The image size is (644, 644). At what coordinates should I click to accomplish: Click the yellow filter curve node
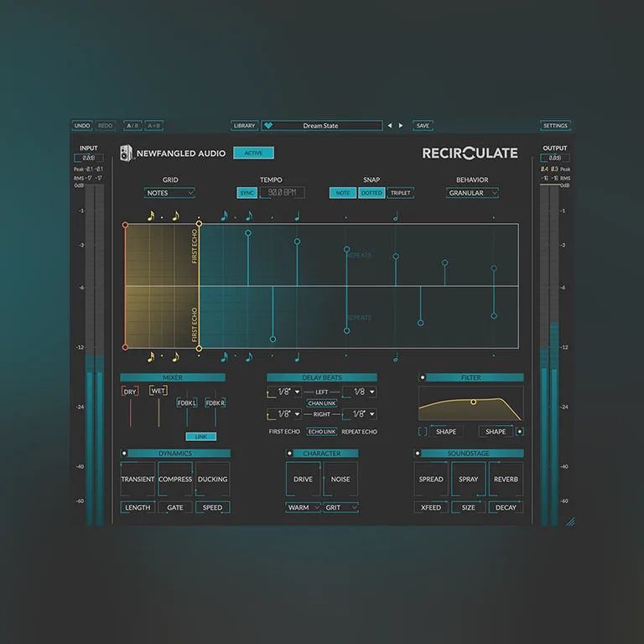[473, 402]
